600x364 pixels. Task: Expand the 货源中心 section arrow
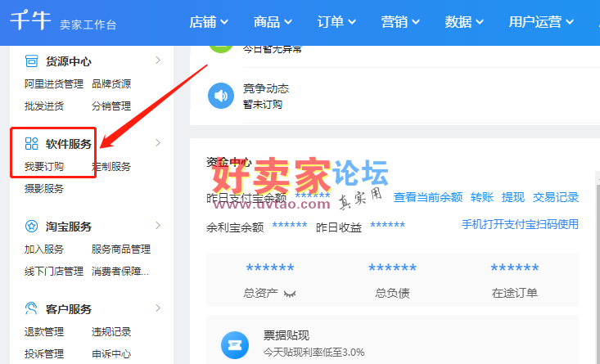158,61
